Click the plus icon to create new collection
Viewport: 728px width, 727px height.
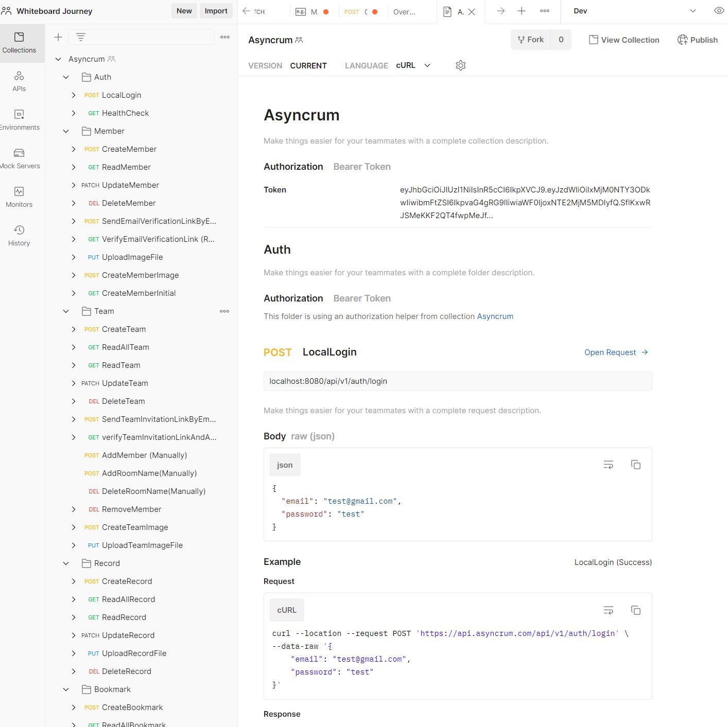(x=58, y=37)
